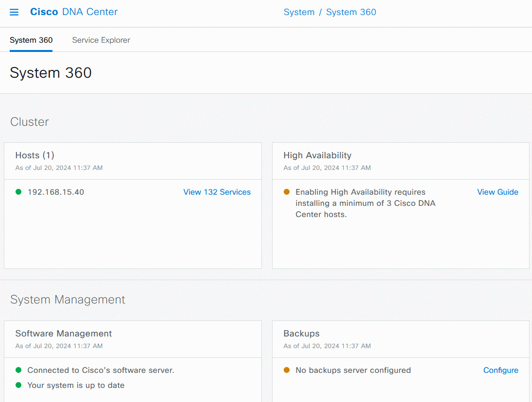Open the High Availability View Guide link
This screenshot has width=532, height=402.
click(x=498, y=192)
